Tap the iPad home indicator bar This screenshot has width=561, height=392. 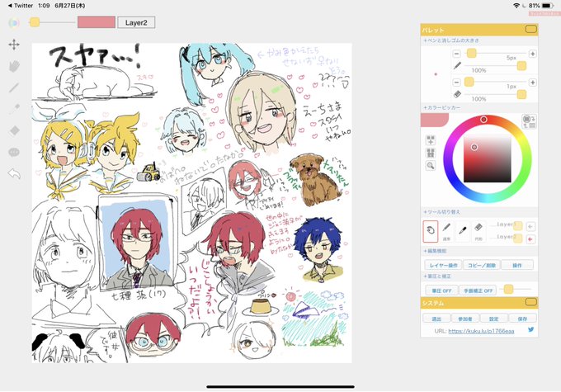coord(280,386)
